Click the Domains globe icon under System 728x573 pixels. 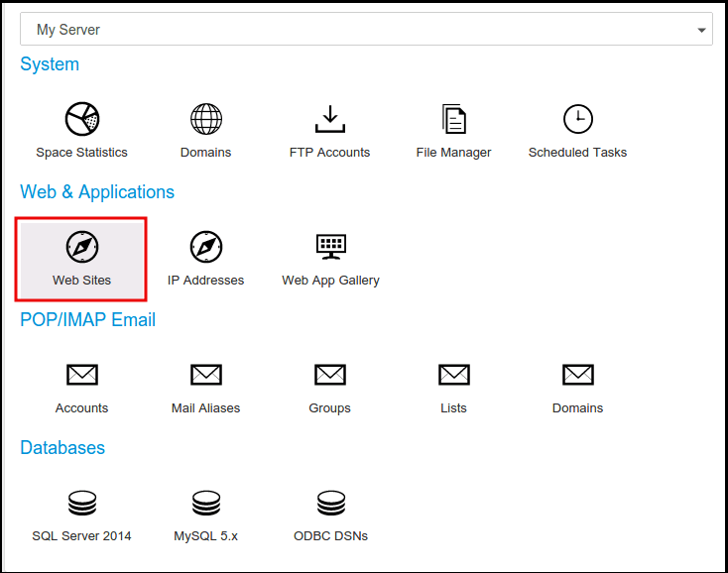206,119
